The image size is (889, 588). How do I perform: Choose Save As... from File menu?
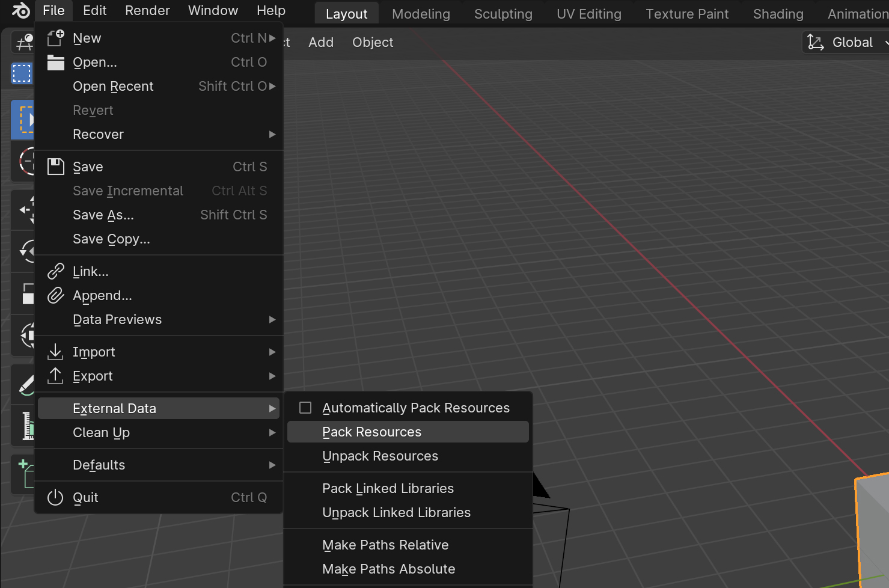coord(159,215)
